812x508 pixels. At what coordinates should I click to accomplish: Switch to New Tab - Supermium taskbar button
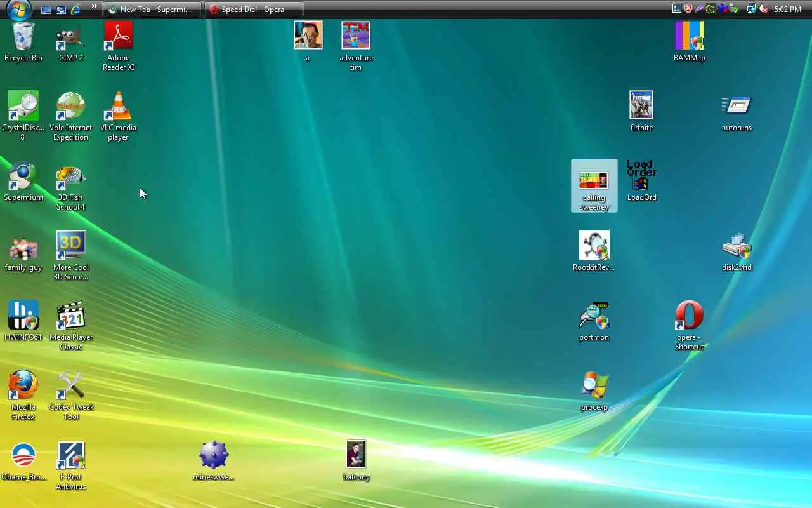(x=152, y=10)
